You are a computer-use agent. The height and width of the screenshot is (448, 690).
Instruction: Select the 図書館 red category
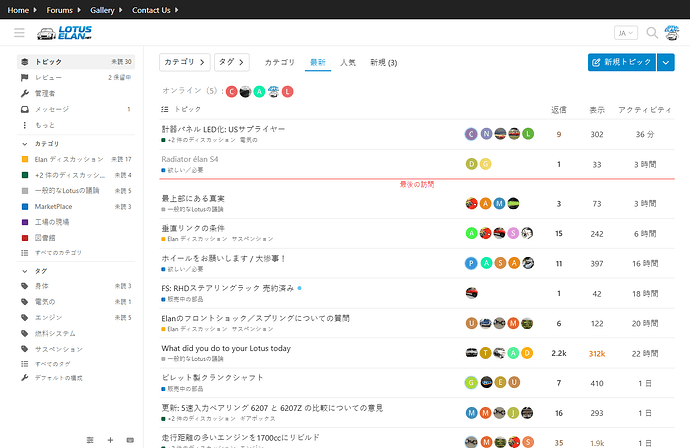pyautogui.click(x=76, y=238)
